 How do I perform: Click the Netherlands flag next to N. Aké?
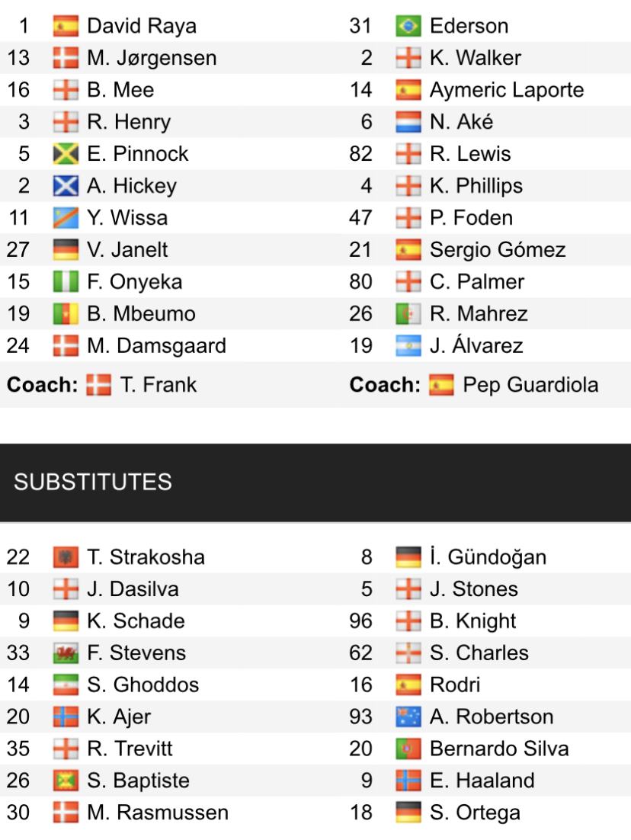pyautogui.click(x=408, y=122)
